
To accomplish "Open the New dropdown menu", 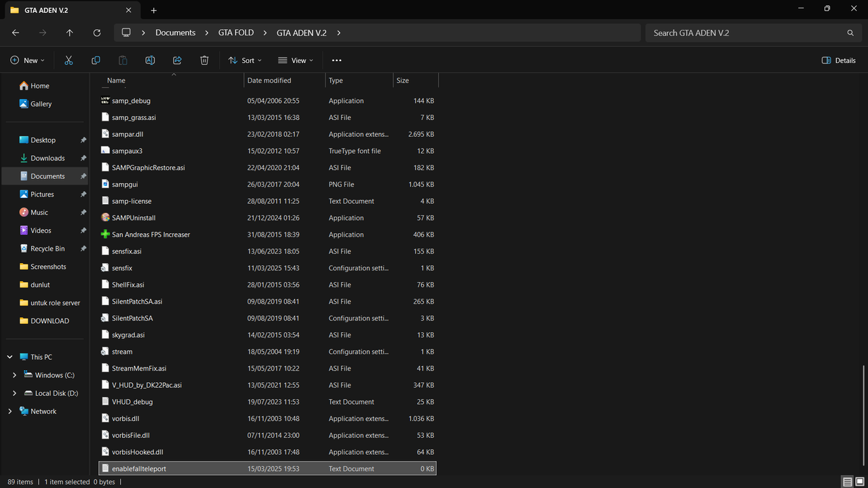I will click(28, 60).
